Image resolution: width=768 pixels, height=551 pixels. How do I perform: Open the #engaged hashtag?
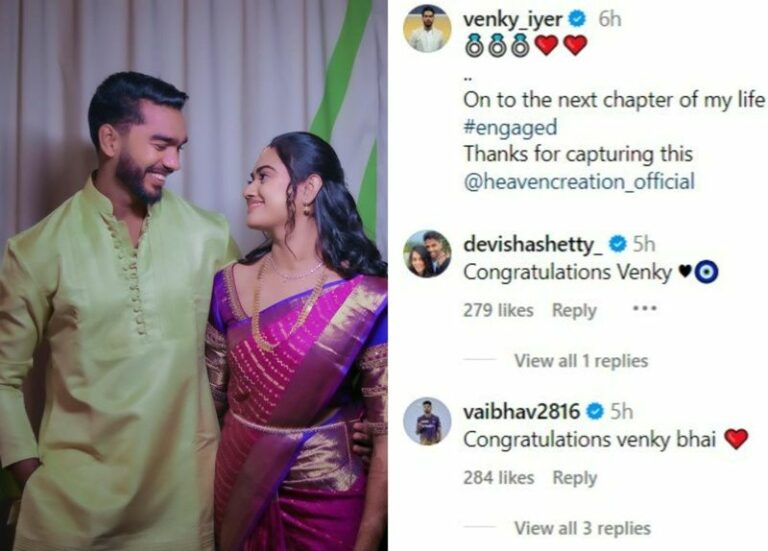510,127
